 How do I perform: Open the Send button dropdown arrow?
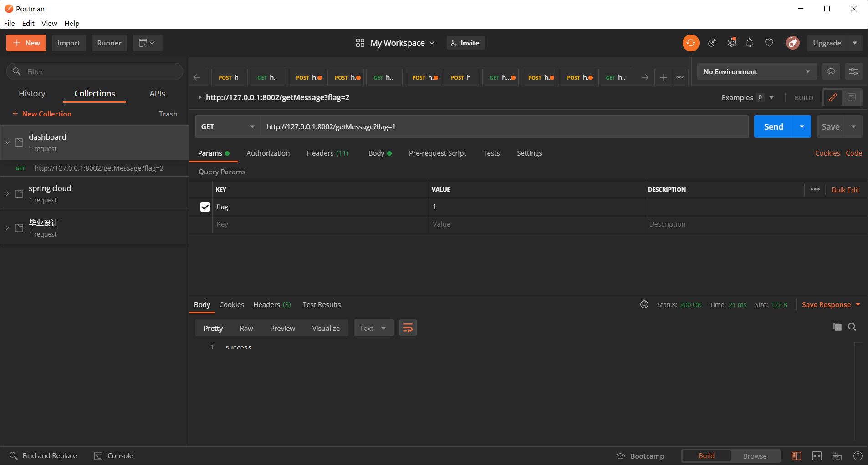pos(802,126)
